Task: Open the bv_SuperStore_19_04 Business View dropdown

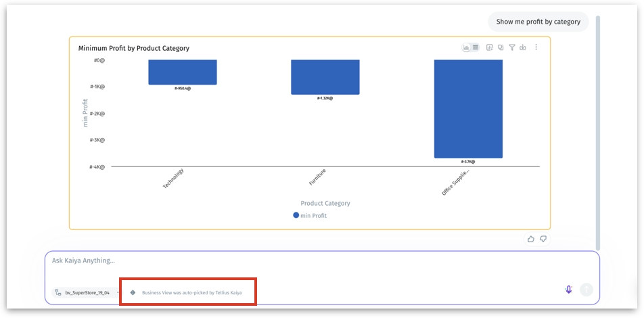Action: click(85, 292)
